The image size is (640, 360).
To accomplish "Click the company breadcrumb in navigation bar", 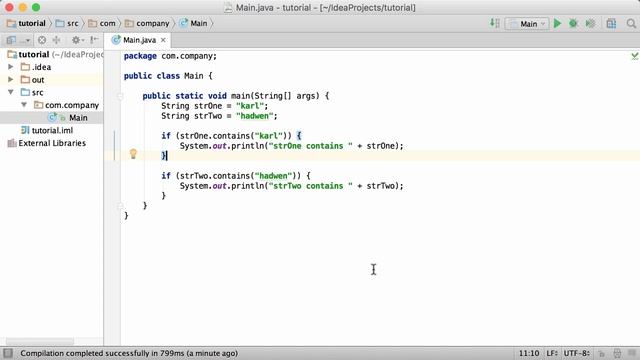I will pyautogui.click(x=148, y=24).
